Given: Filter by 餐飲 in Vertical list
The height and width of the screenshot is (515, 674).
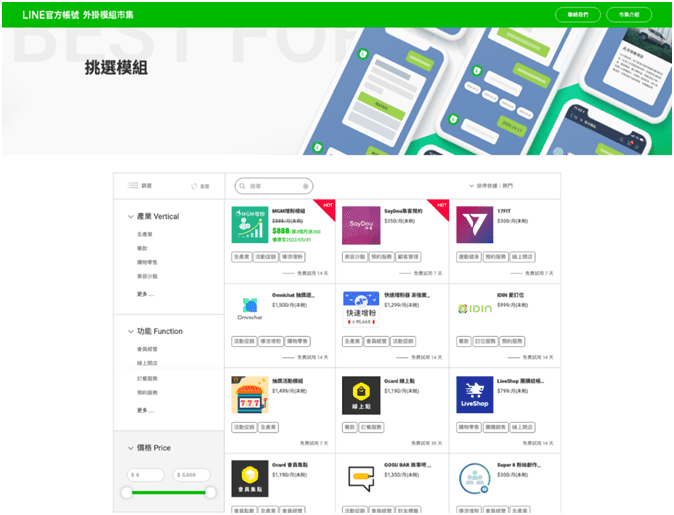Looking at the screenshot, I should coord(142,248).
